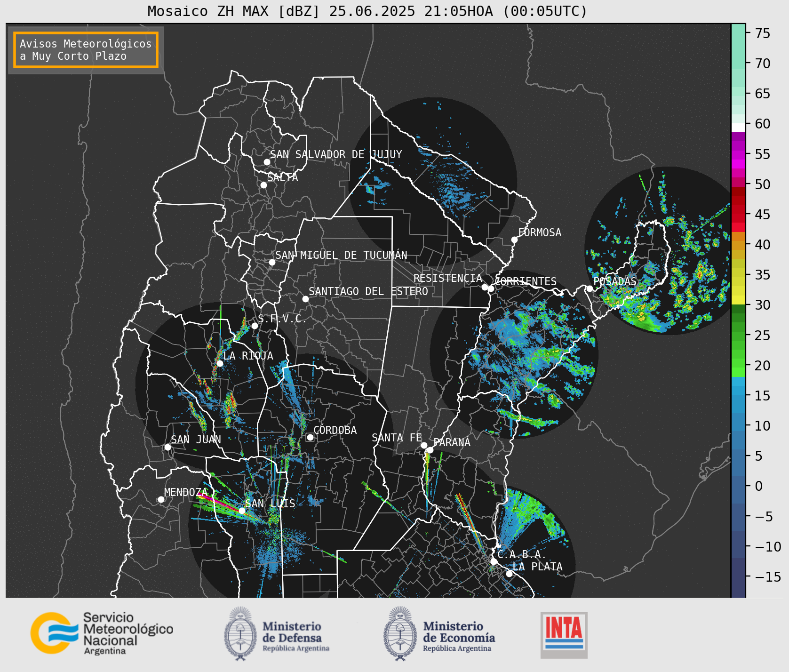This screenshot has height=672, width=789.
Task: Click the map title Mosaico ZH MAX
Action: (x=368, y=11)
